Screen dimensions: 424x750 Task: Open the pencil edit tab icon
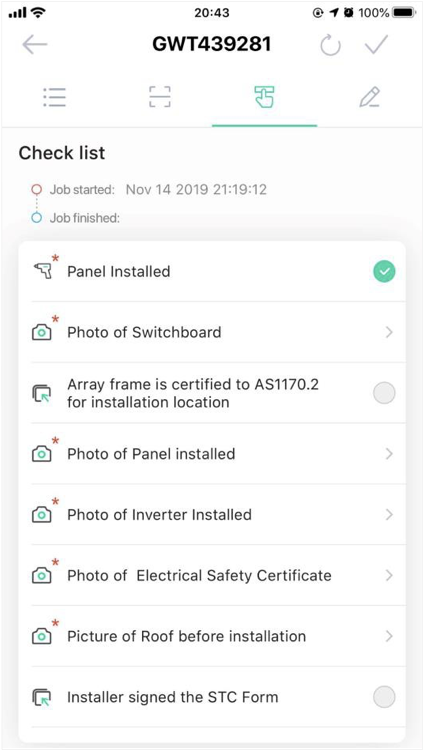tap(369, 97)
